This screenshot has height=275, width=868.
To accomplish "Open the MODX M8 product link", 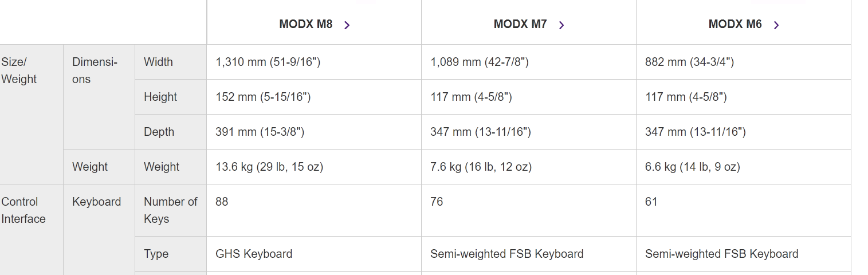I will (x=306, y=25).
